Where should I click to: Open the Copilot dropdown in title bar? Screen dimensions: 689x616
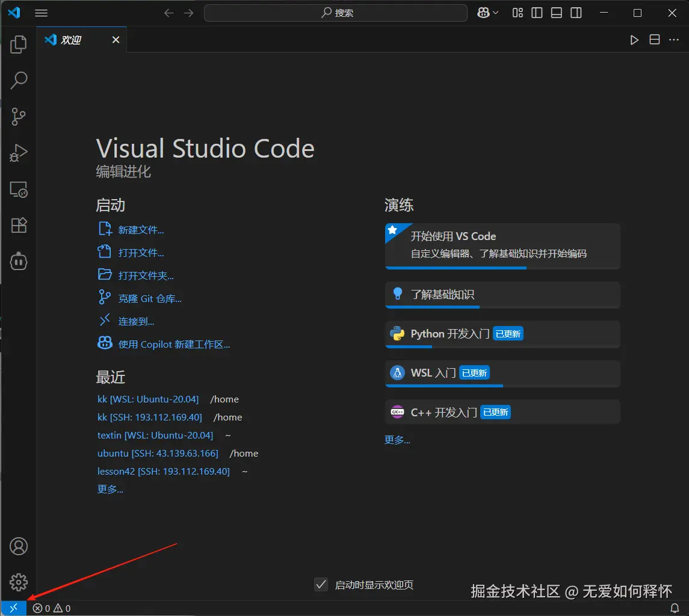488,13
